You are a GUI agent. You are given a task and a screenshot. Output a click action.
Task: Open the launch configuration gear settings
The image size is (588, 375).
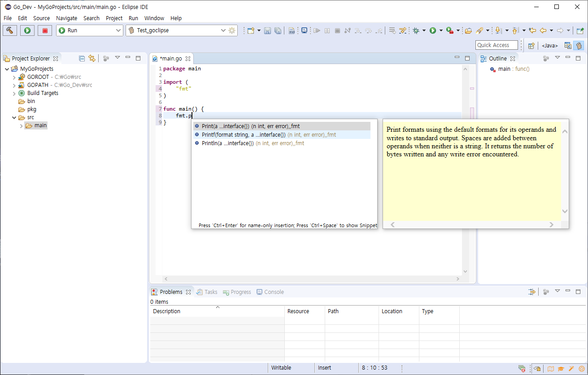232,30
